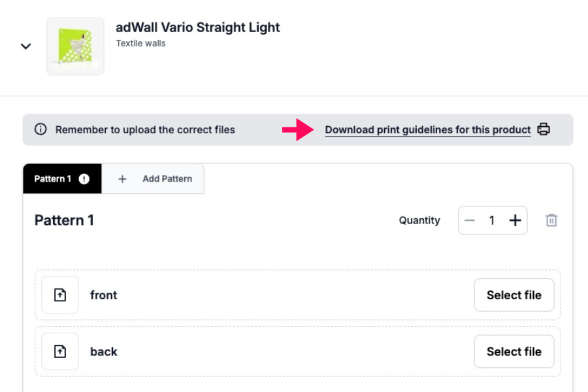This screenshot has width=588, height=392.
Task: Click the printer icon next to guidelines
Action: [x=544, y=129]
